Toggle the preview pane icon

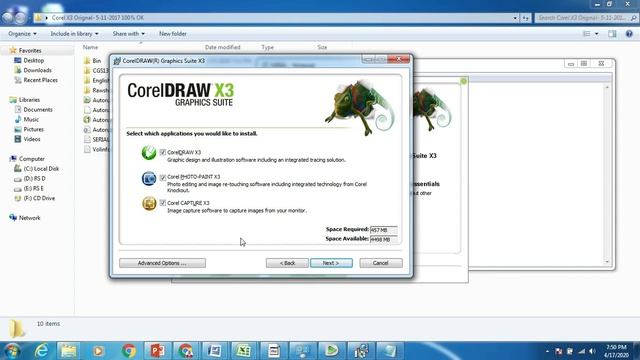pos(612,34)
